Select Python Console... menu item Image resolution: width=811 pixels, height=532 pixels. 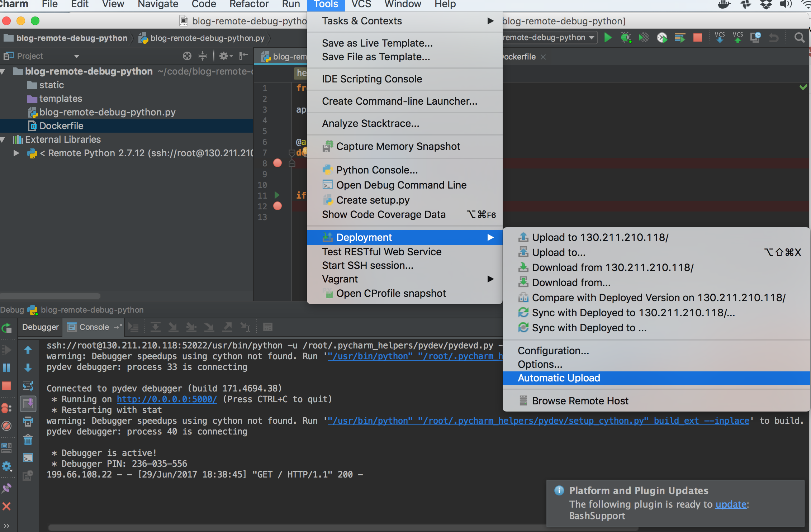(x=404, y=170)
